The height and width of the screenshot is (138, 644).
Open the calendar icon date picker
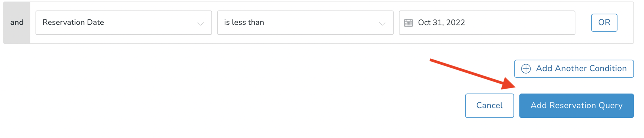(408, 23)
